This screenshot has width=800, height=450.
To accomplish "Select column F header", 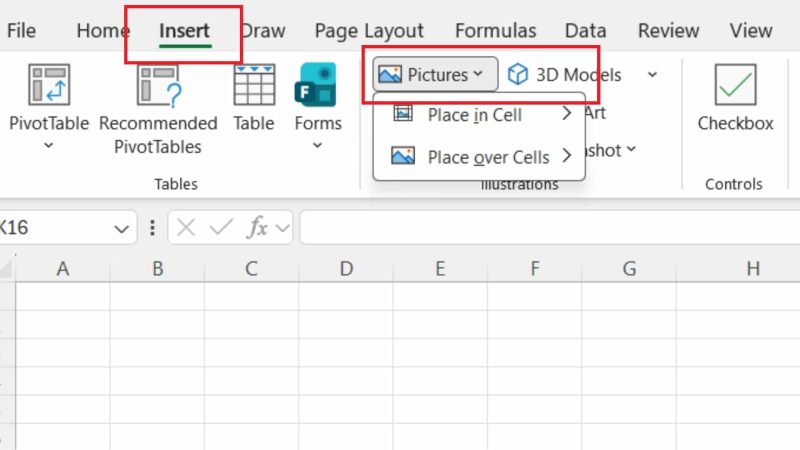I will (x=535, y=268).
